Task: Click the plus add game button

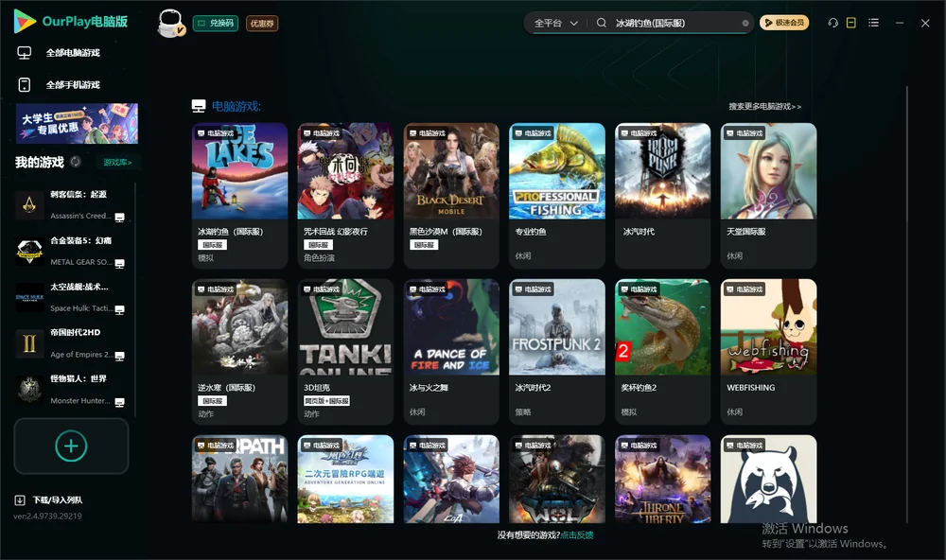Action: tap(71, 446)
